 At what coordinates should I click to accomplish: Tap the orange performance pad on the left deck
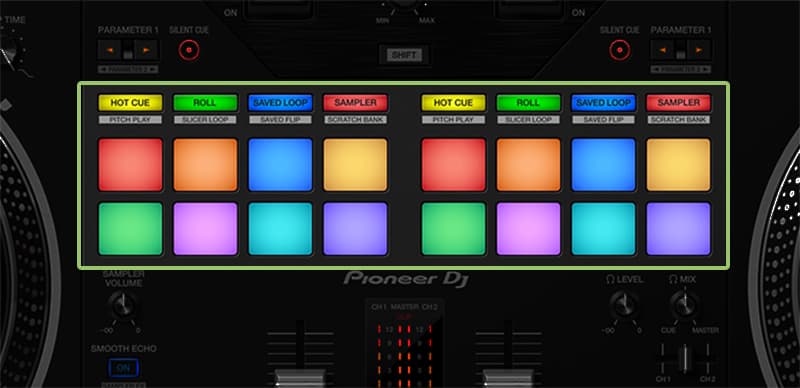[x=205, y=165]
